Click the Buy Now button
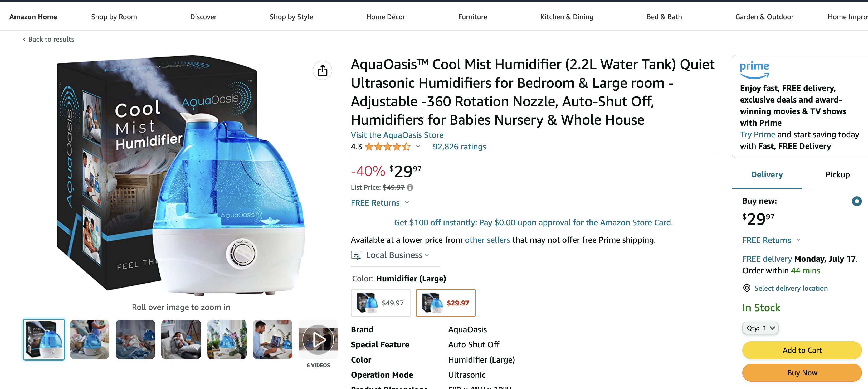868x389 pixels. point(802,372)
